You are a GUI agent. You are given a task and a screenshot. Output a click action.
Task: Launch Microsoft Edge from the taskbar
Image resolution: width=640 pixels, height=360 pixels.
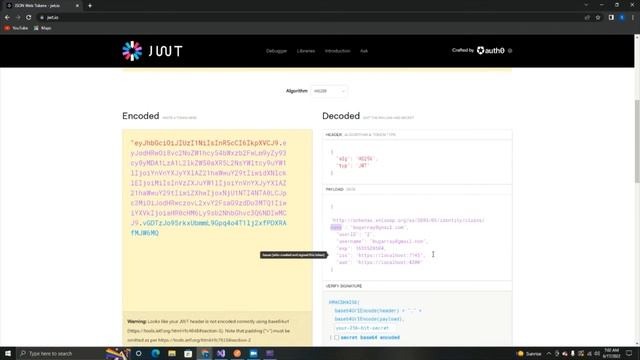[156, 353]
